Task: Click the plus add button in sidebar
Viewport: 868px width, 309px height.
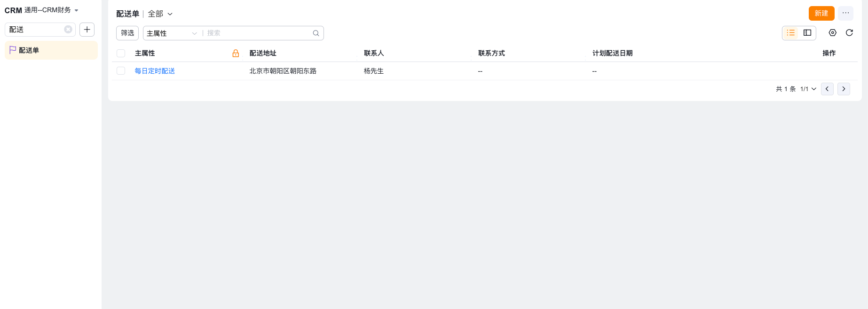Action: [x=87, y=30]
